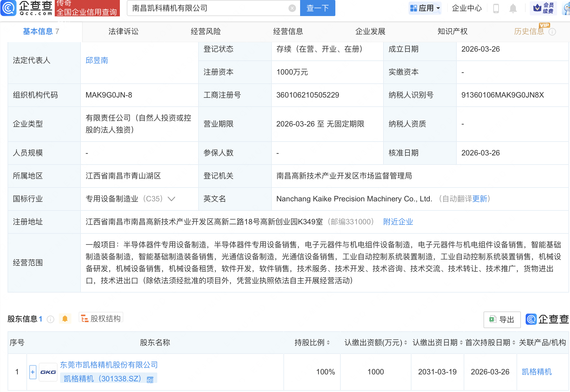This screenshot has width=570, height=392.
Task: Open the 股权结构 equity structure viewer
Action: coord(101,318)
